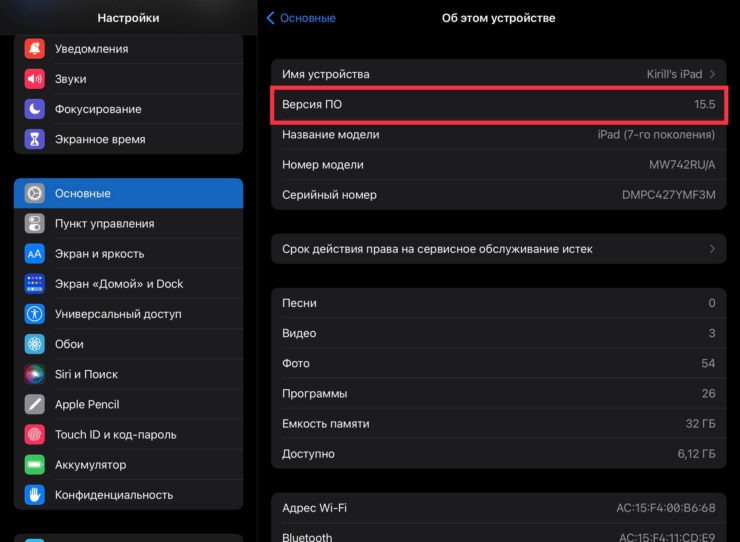Tap the Screen Time hourglass icon
Screen dimensions: 740x542
pyautogui.click(x=34, y=139)
